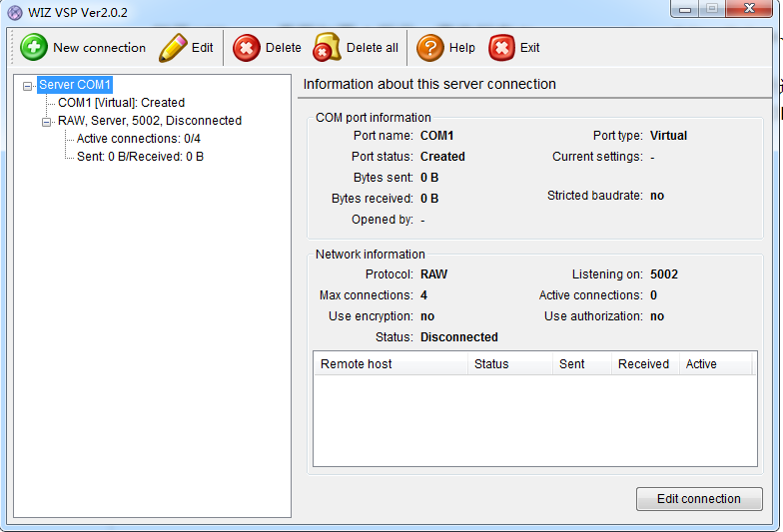
Task: Select Server COM1 in the tree
Action: pos(75,85)
